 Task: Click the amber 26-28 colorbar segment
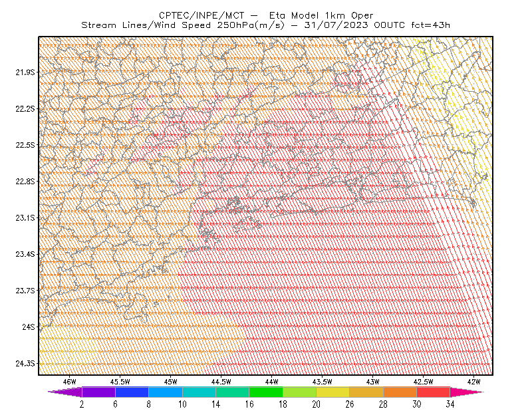tap(366, 392)
